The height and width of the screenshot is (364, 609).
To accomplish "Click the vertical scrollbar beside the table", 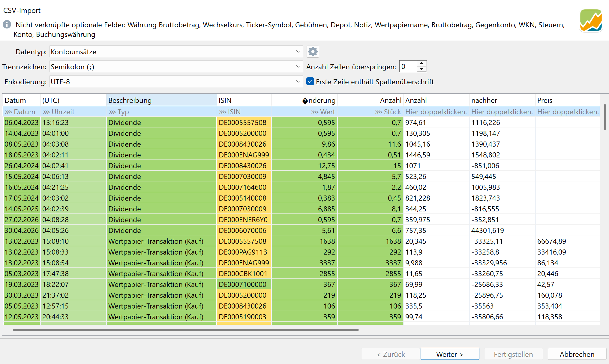I will click(605, 117).
